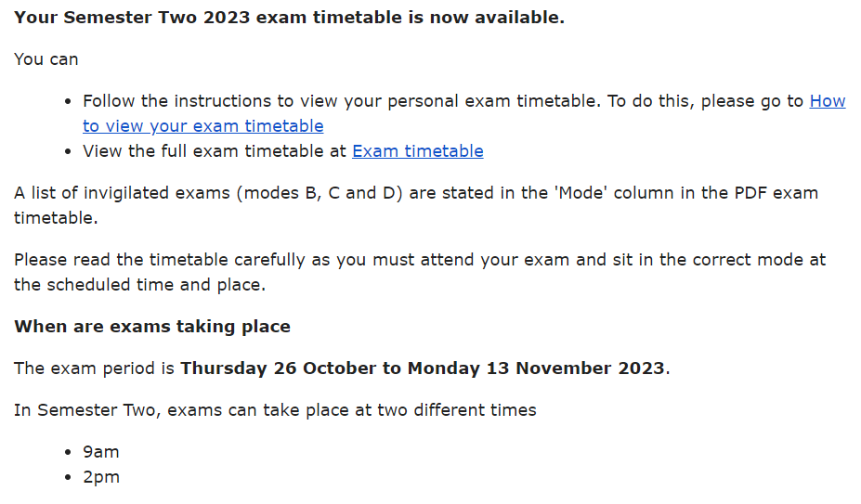
Task: Click the 'You can' paragraph text
Action: [46, 59]
